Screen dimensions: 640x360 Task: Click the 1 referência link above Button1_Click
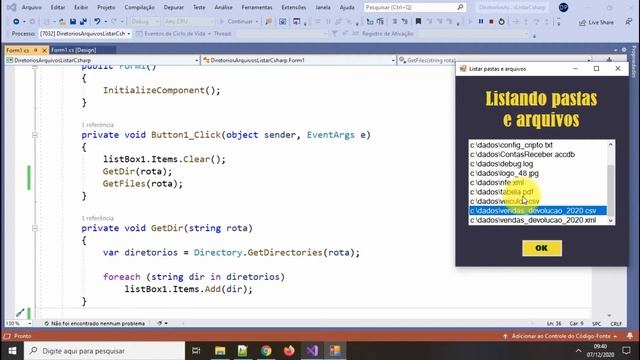[x=98, y=124]
